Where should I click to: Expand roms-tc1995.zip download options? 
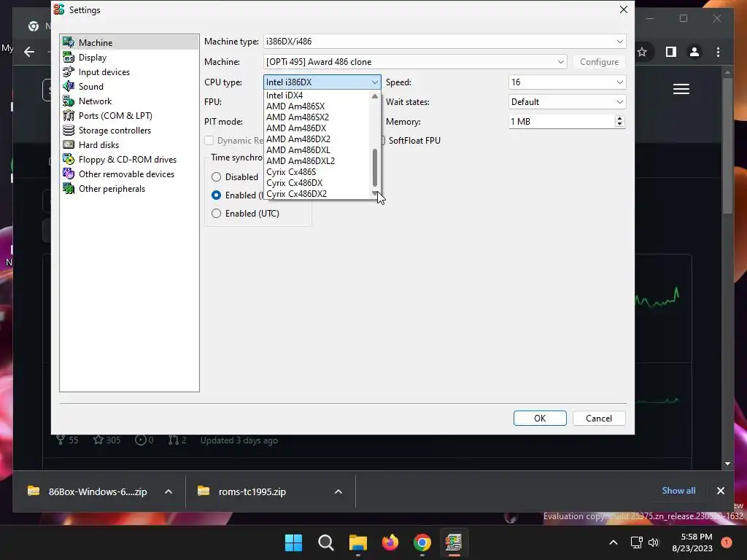click(x=338, y=491)
